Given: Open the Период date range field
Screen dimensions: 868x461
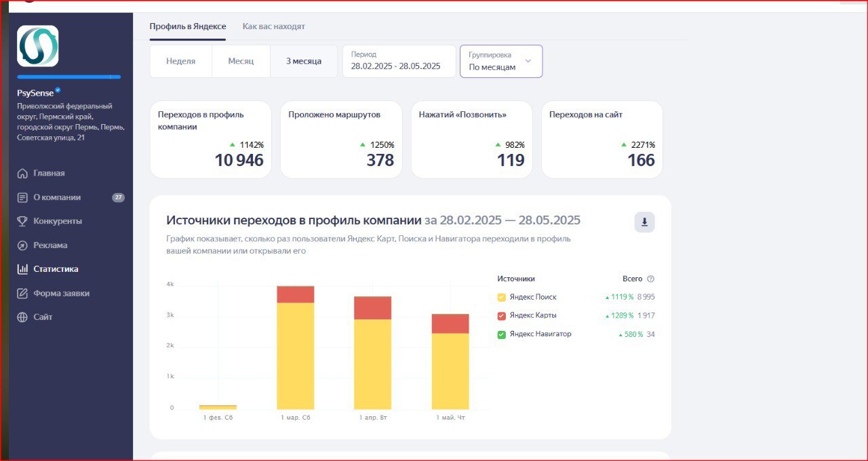Looking at the screenshot, I should click(399, 61).
